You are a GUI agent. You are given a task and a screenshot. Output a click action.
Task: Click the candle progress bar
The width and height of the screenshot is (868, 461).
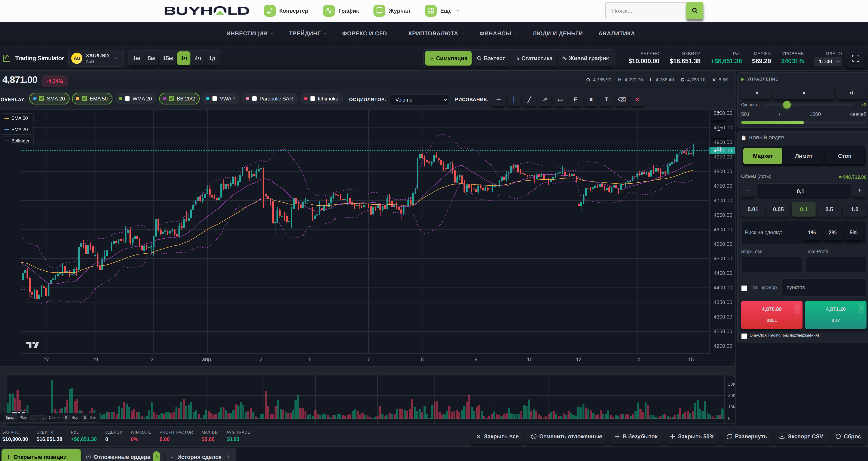coord(803,122)
